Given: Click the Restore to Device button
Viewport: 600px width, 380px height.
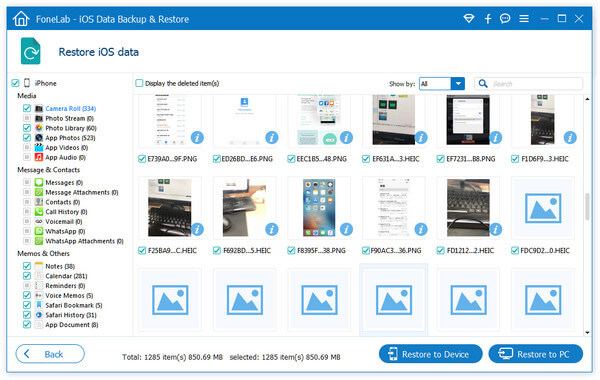Looking at the screenshot, I should [430, 354].
